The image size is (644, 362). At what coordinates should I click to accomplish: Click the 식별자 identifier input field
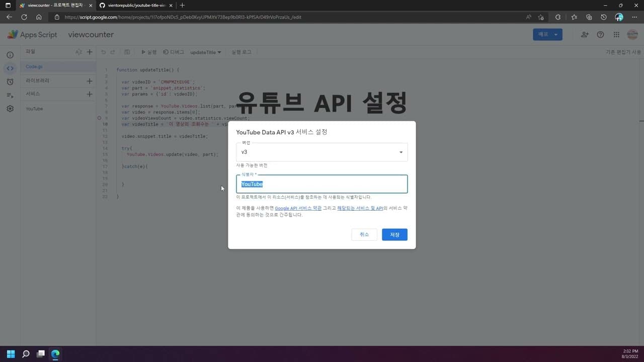(322, 184)
